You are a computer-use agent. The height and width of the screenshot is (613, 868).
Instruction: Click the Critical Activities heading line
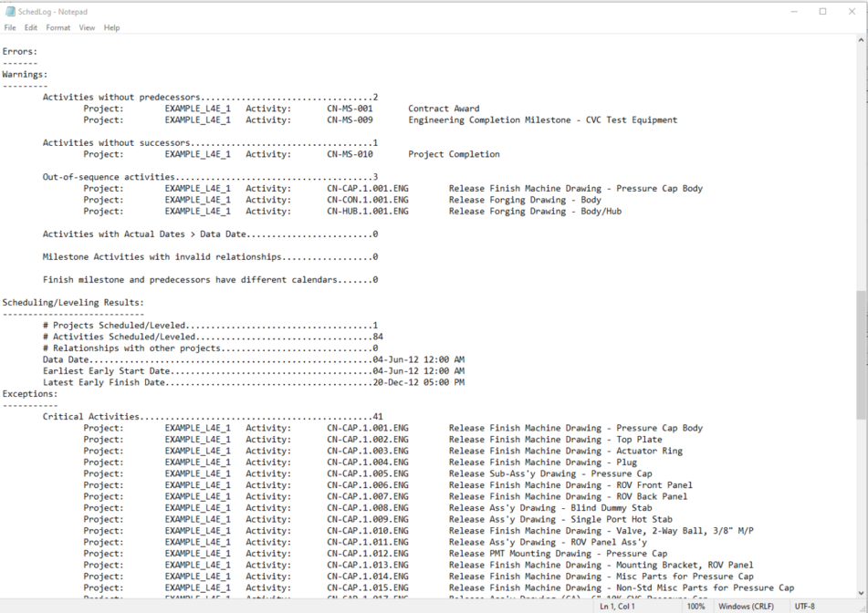tap(91, 417)
